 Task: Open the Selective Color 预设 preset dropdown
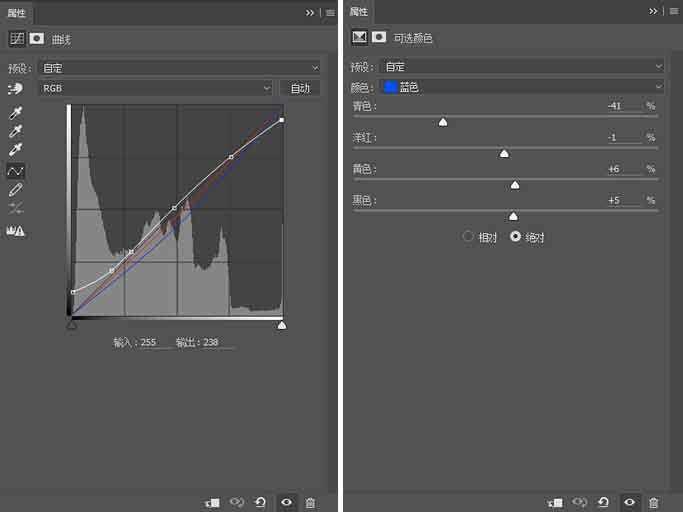[522, 66]
